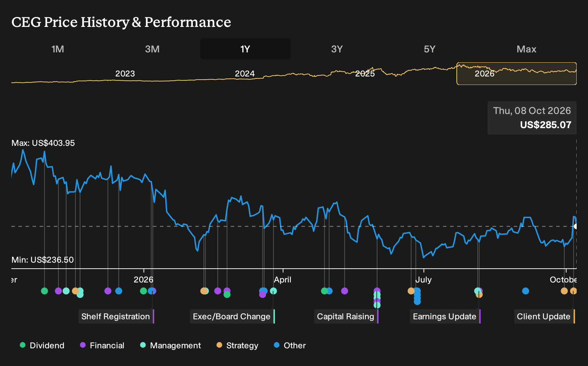This screenshot has width=588, height=366.
Task: Toggle Financial events in the legend
Action: (102, 345)
